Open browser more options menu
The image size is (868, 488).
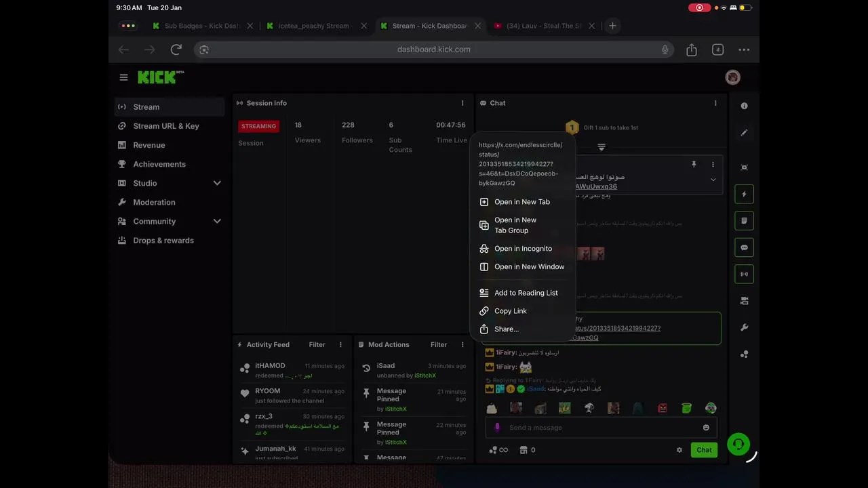pyautogui.click(x=744, y=49)
